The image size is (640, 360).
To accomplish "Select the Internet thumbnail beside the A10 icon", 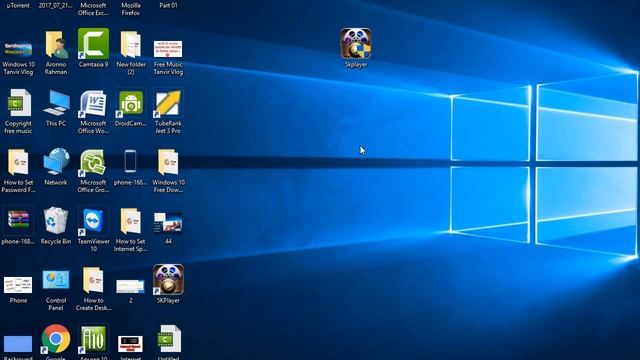I will (x=130, y=344).
